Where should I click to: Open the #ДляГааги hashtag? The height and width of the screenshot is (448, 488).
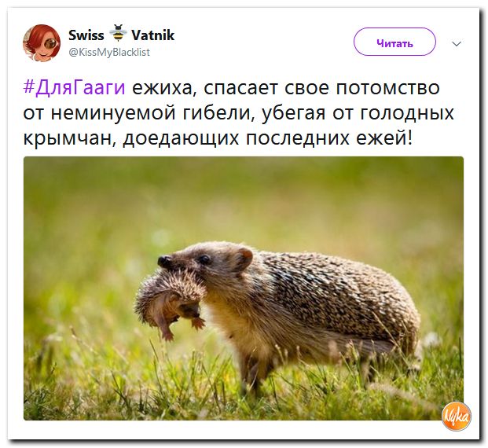click(x=75, y=88)
